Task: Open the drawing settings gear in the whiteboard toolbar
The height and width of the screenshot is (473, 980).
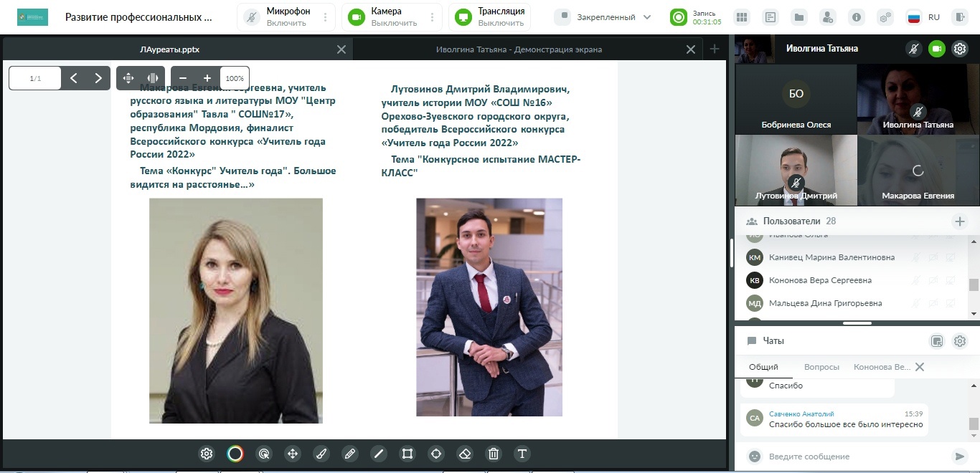Action: click(207, 454)
